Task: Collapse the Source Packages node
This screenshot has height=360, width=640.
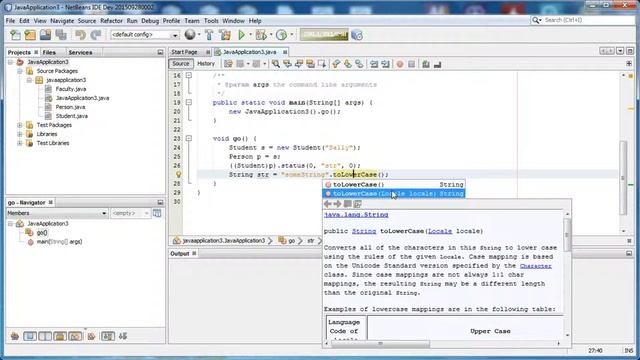Action: (x=20, y=71)
